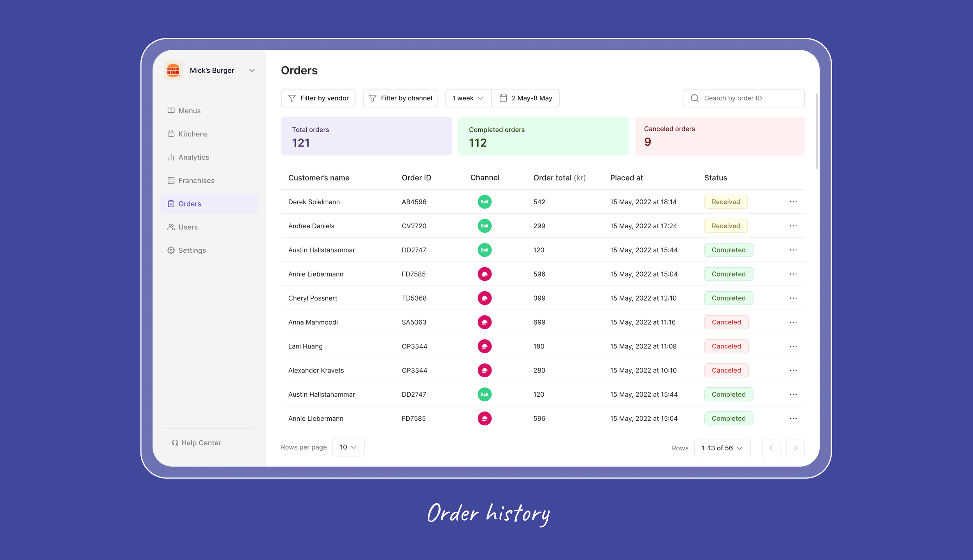Click Foodora channel icon for Anna Mahmoodi

[485, 322]
